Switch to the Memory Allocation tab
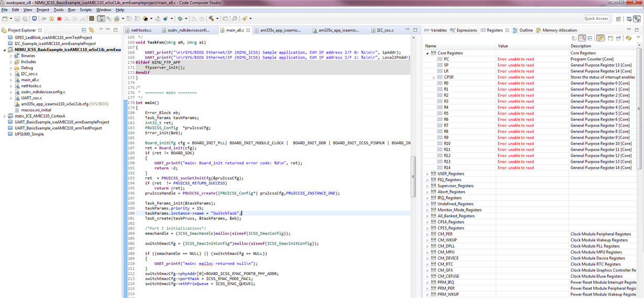644x298 pixels. (559, 30)
